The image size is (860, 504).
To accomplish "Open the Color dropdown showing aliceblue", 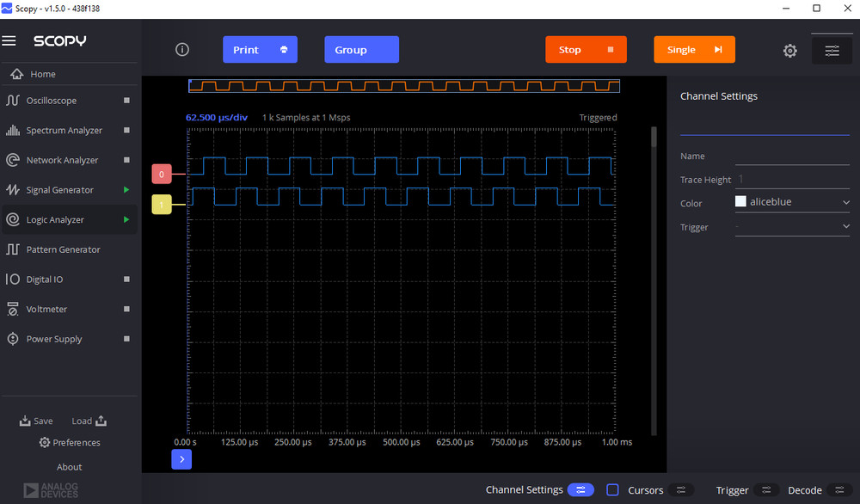I will coord(791,203).
